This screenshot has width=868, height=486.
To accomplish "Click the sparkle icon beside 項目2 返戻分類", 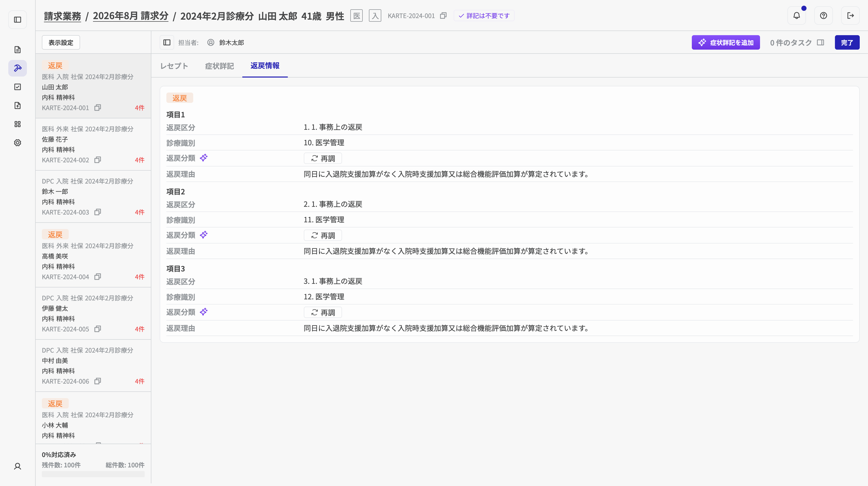I will click(204, 235).
